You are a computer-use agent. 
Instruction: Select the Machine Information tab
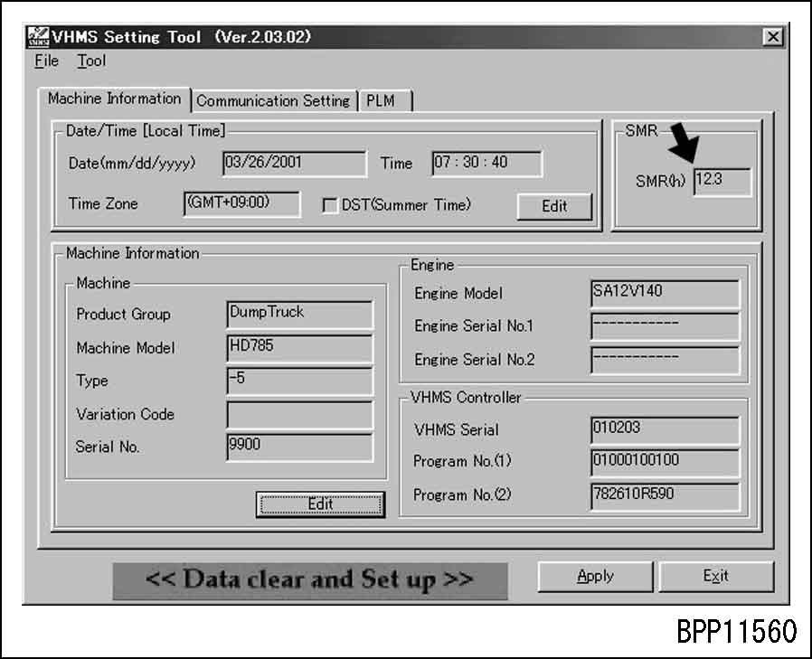[x=115, y=99]
